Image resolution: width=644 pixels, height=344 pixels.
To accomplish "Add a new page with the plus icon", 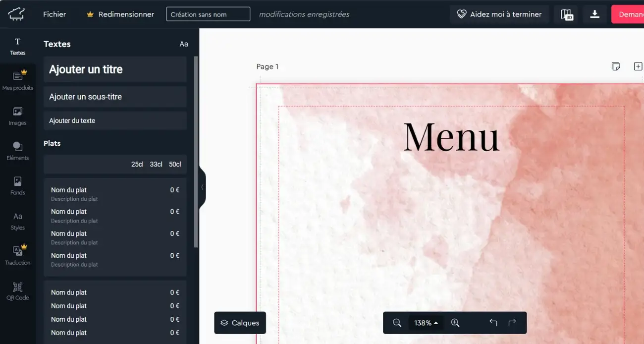I will click(x=639, y=66).
